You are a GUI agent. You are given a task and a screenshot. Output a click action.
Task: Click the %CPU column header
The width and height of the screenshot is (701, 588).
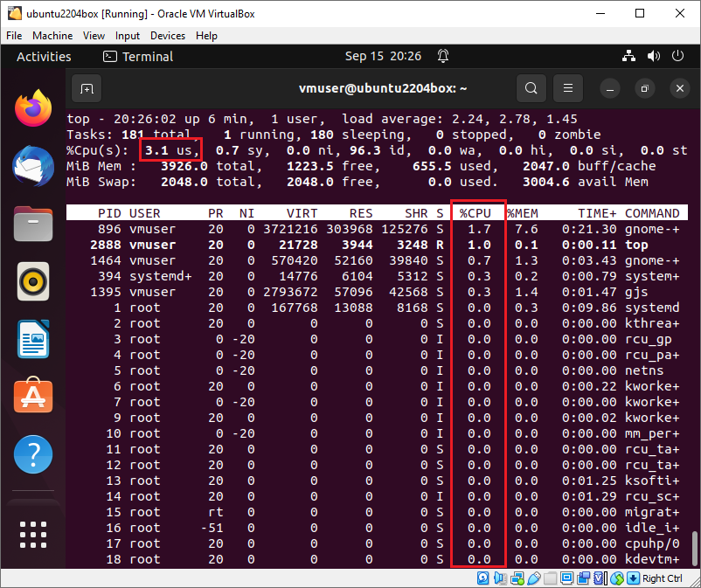475,213
